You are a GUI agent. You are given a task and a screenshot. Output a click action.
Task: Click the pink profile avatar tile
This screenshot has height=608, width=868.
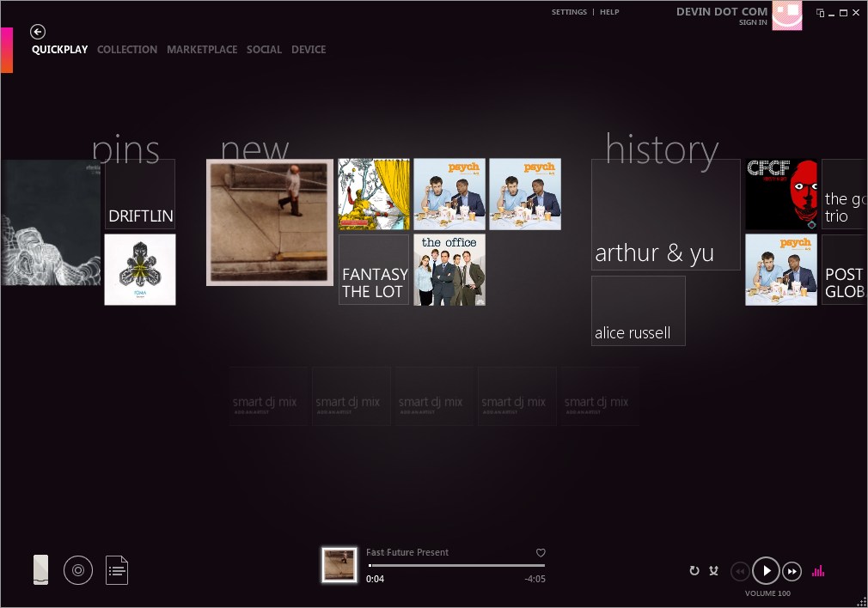pyautogui.click(x=787, y=15)
